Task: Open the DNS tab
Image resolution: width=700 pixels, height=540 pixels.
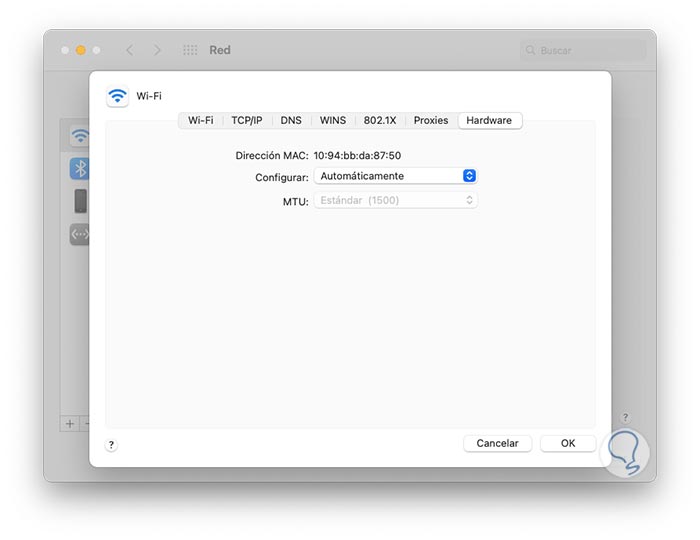Action: [x=291, y=120]
